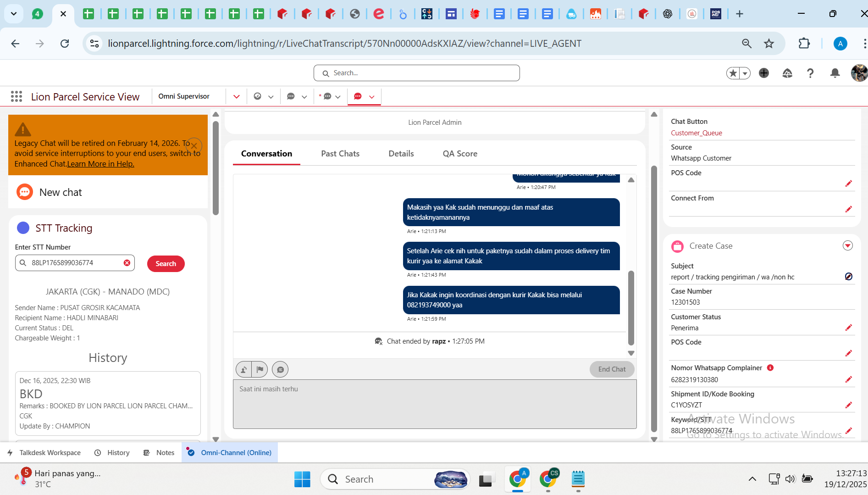
Task: Bookmark this page with the star
Action: 769,44
